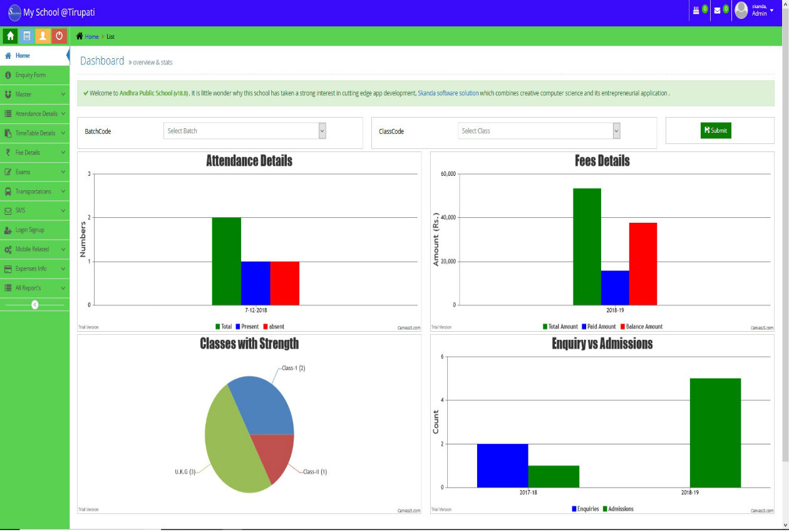Collapse sidebar using the circular arrow toggle
Image resolution: width=789 pixels, height=532 pixels.
(35, 304)
